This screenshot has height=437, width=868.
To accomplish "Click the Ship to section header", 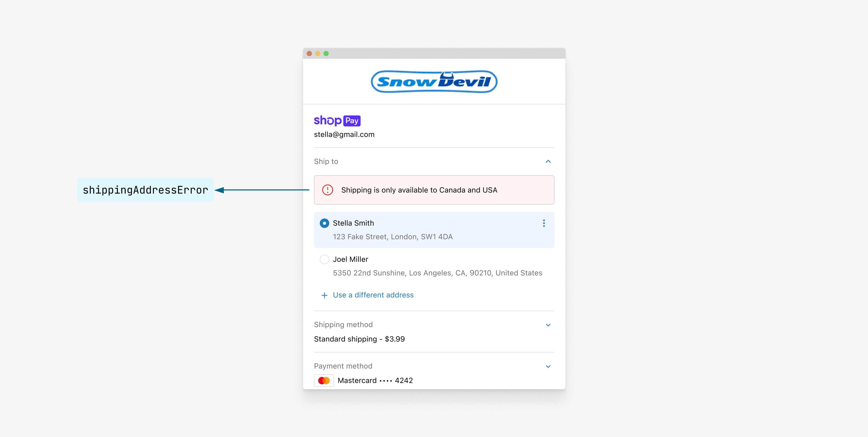I will click(x=326, y=161).
